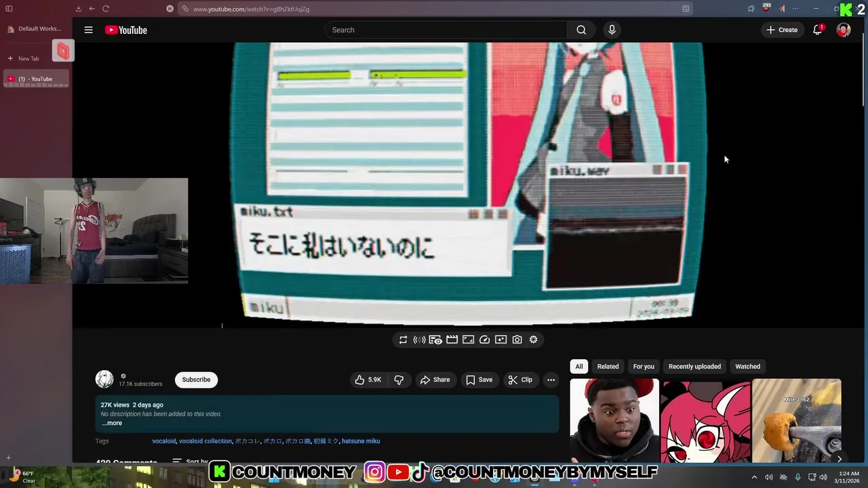Open the enhancer settings gear icon
Image resolution: width=868 pixels, height=488 pixels.
pyautogui.click(x=533, y=340)
